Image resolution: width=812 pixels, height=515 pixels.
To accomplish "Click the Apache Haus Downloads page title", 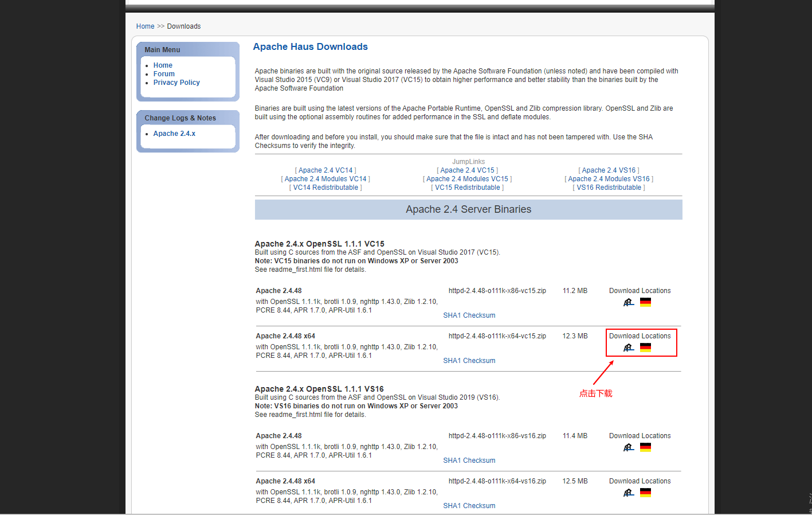I will (311, 47).
